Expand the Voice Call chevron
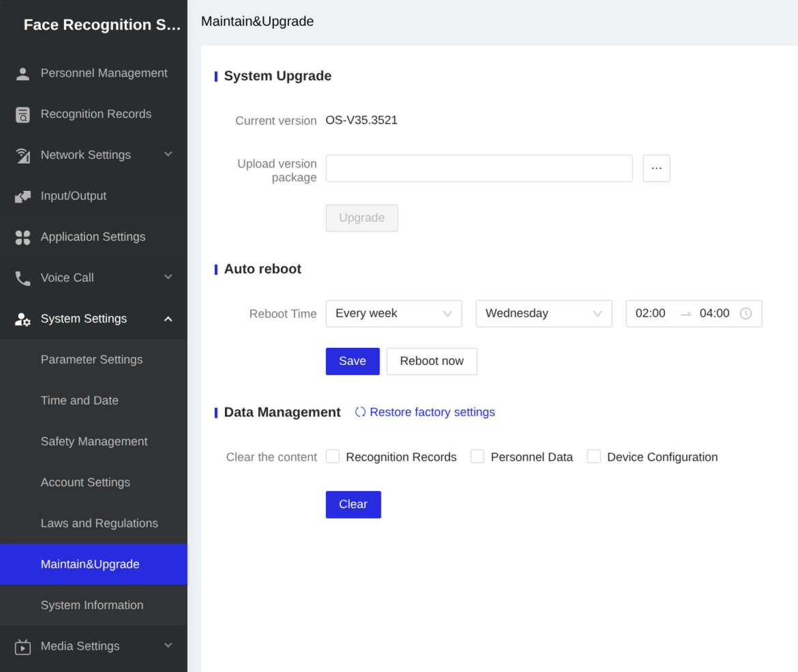 pyautogui.click(x=168, y=276)
